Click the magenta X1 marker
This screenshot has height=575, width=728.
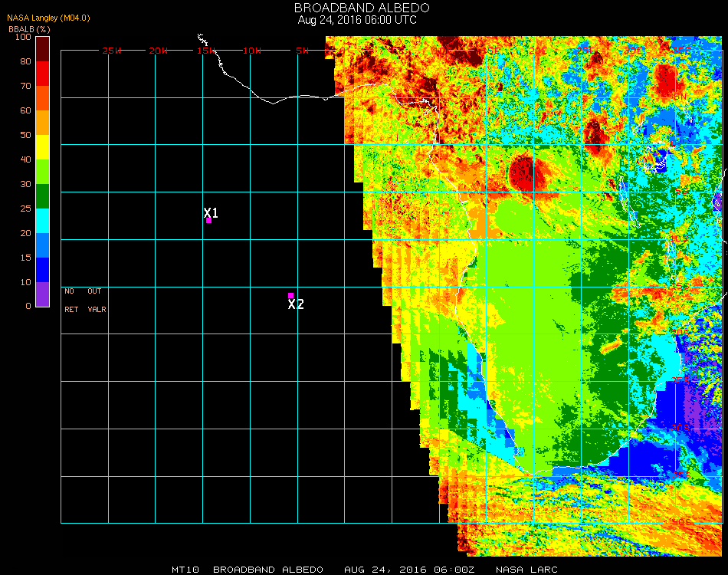[x=208, y=220]
